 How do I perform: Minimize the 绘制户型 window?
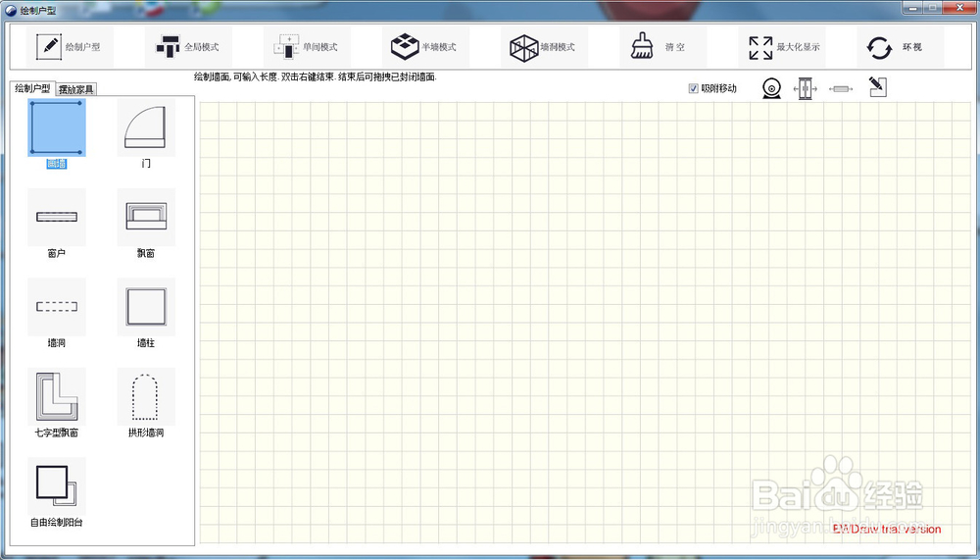(913, 8)
